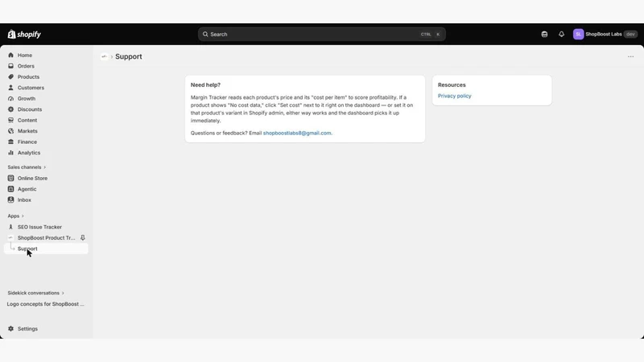Open Logo concepts for ShopBoost conversation
Viewport: 644px width, 362px height.
point(46,304)
